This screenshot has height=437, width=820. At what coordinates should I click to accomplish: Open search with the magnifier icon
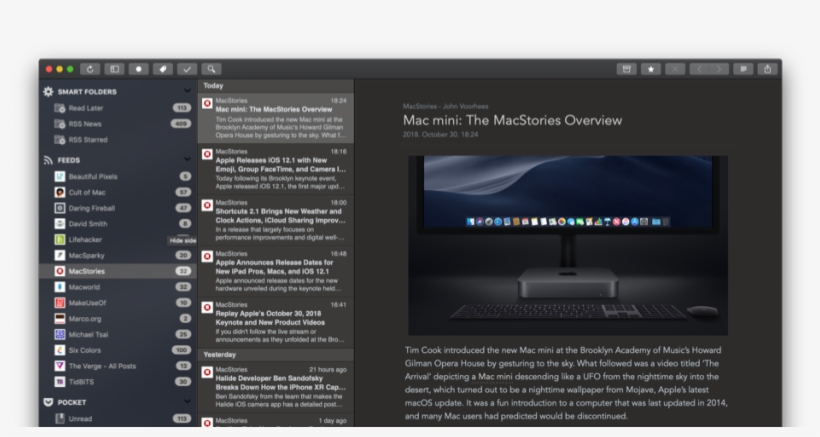[x=211, y=69]
